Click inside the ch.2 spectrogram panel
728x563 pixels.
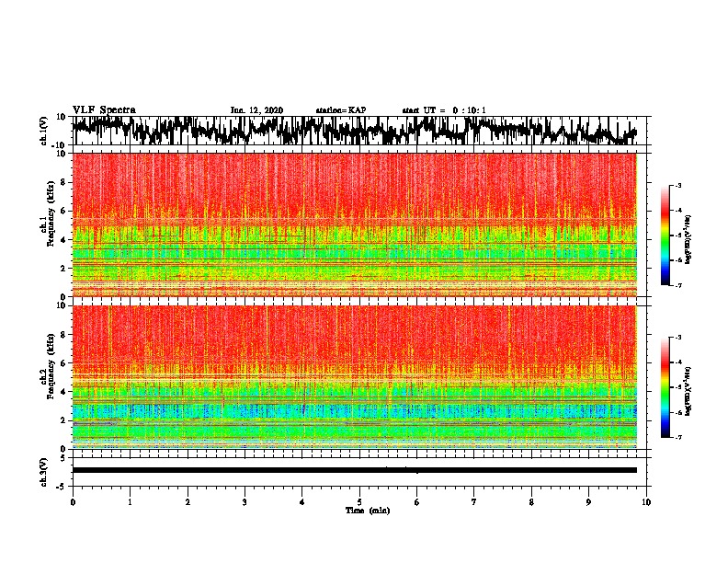pyautogui.click(x=354, y=377)
